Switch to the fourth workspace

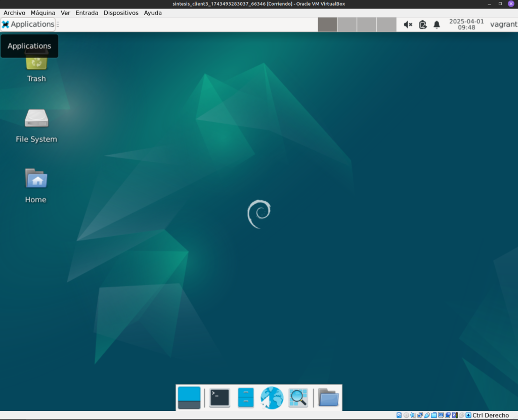[x=386, y=25]
